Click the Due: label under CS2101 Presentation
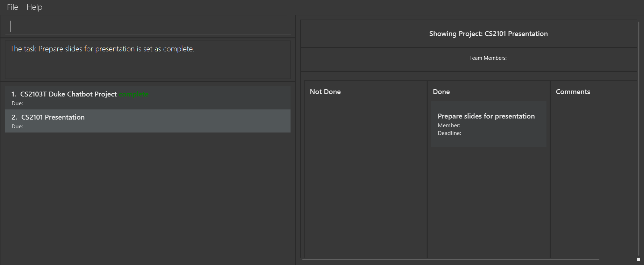Viewport: 644px width, 265px height. click(x=17, y=127)
